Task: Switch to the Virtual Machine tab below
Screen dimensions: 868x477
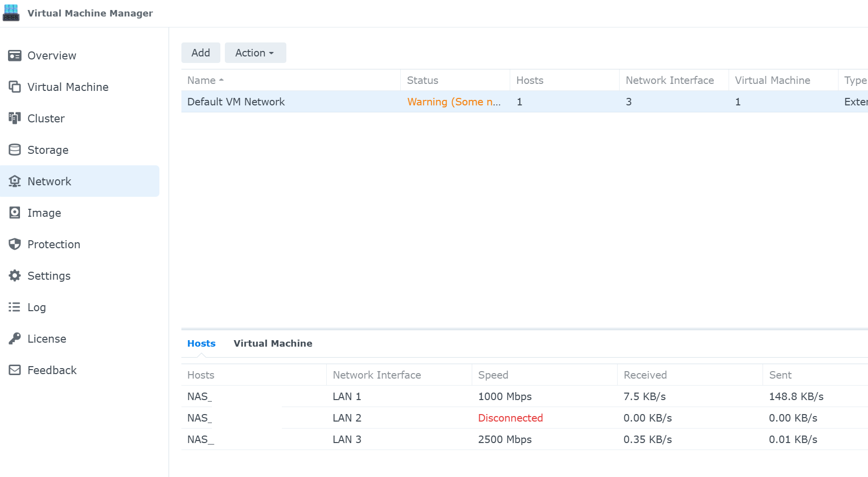Action: [x=273, y=344]
